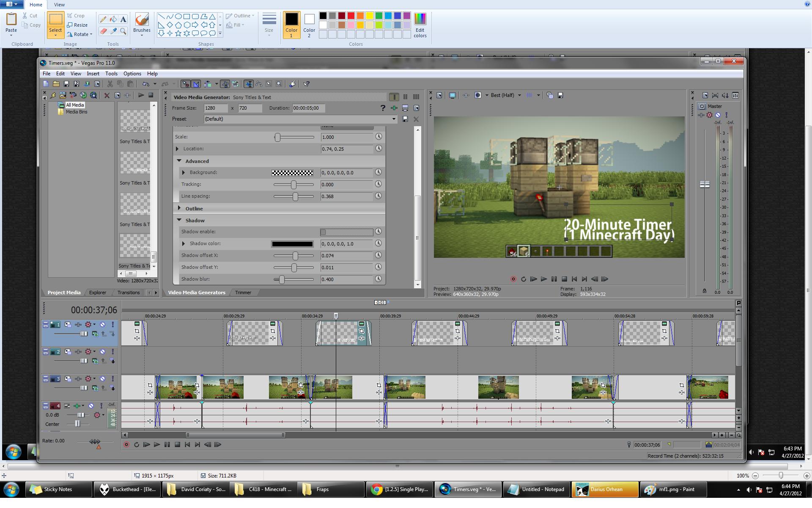The image size is (812, 508).
Task: Toggle mute on video track 1
Action: click(102, 325)
